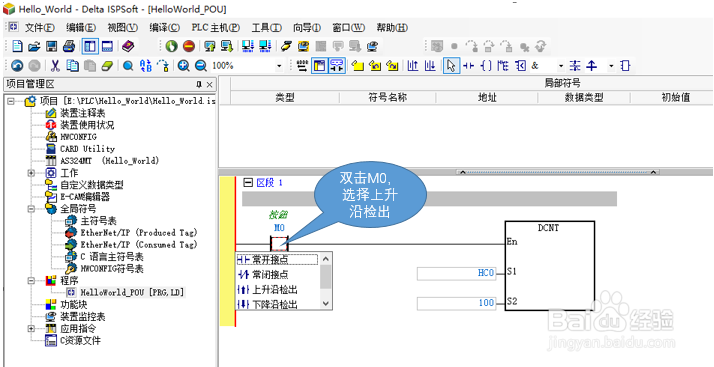Pin the 项目管理区 panel
Image resolution: width=714 pixels, height=367 pixels.
(x=199, y=85)
